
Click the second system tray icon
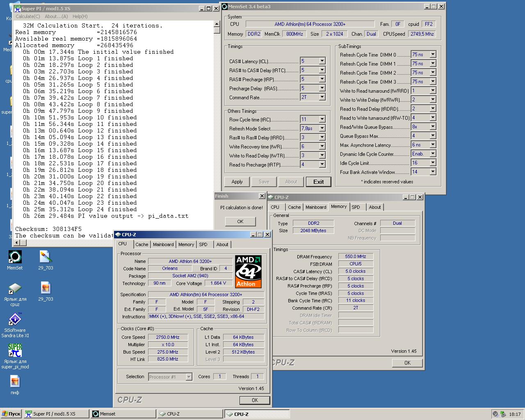(x=503, y=414)
